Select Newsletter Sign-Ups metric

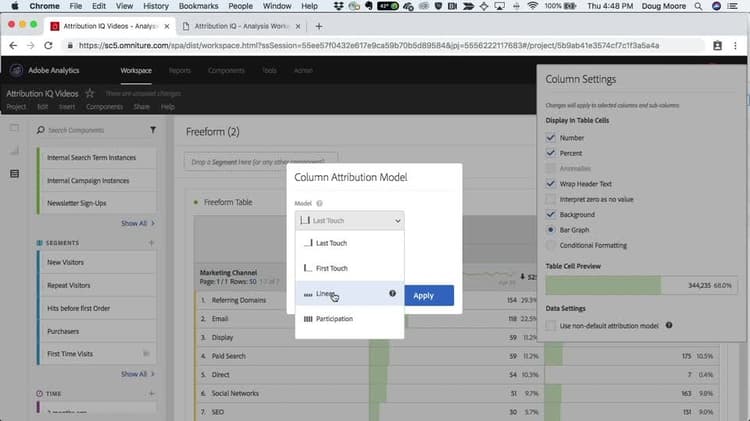point(97,203)
